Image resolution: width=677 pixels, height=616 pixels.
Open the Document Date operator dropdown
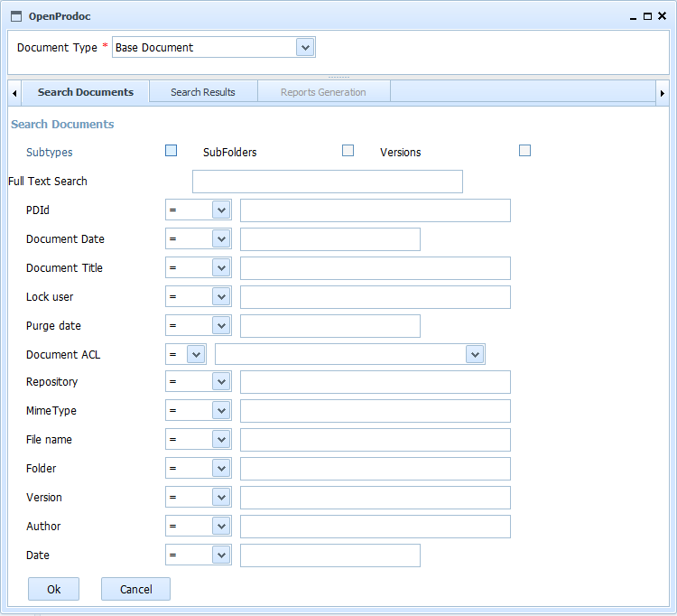tap(221, 238)
